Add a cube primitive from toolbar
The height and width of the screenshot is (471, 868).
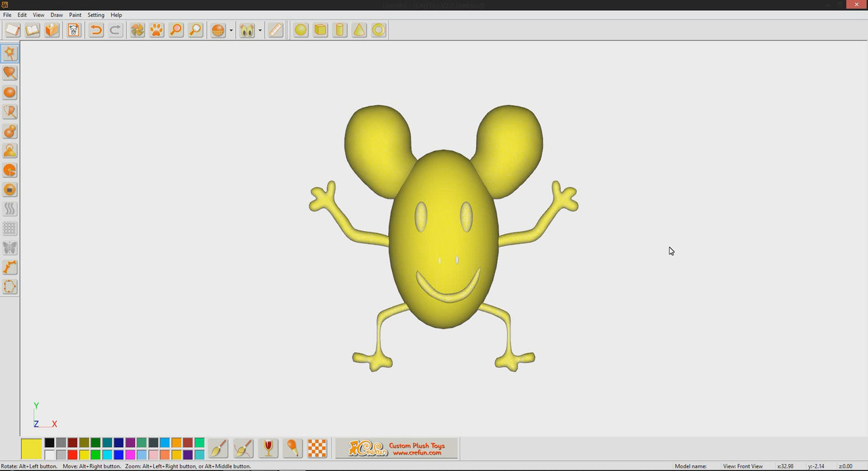(x=320, y=30)
